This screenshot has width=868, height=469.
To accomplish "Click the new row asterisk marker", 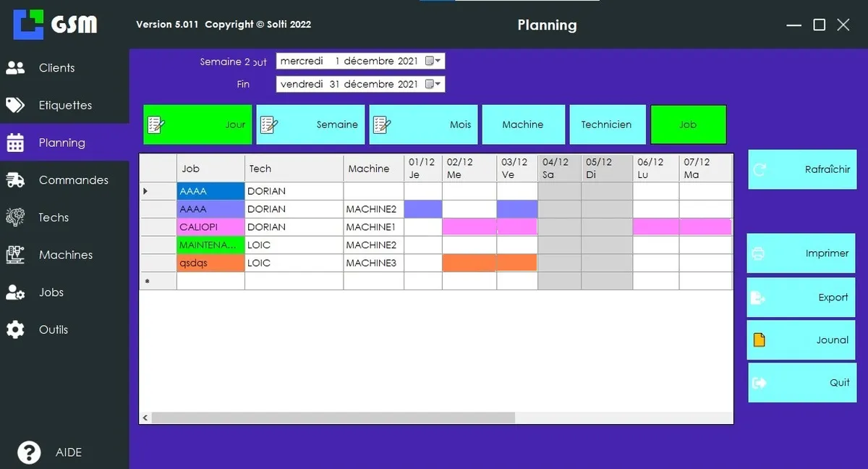I will click(148, 281).
